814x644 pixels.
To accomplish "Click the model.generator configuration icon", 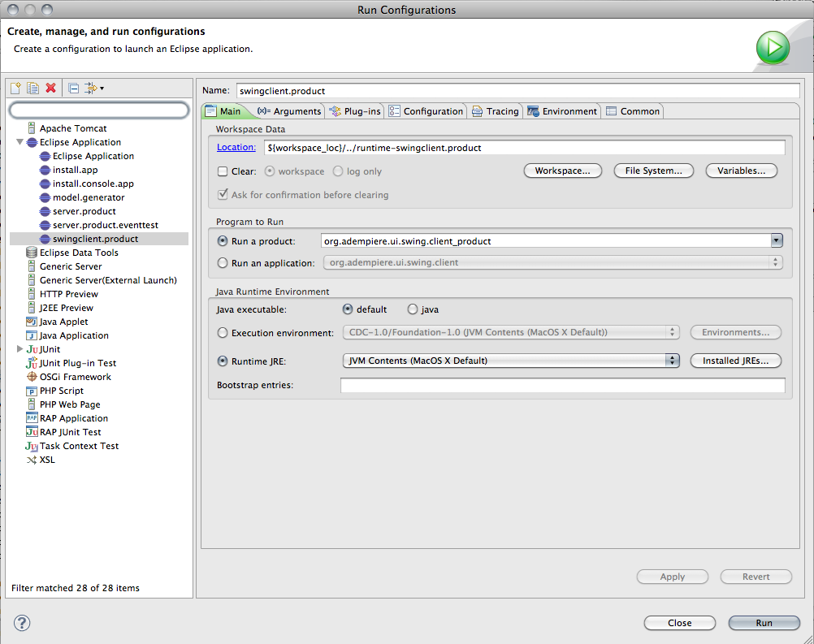I will pyautogui.click(x=45, y=197).
